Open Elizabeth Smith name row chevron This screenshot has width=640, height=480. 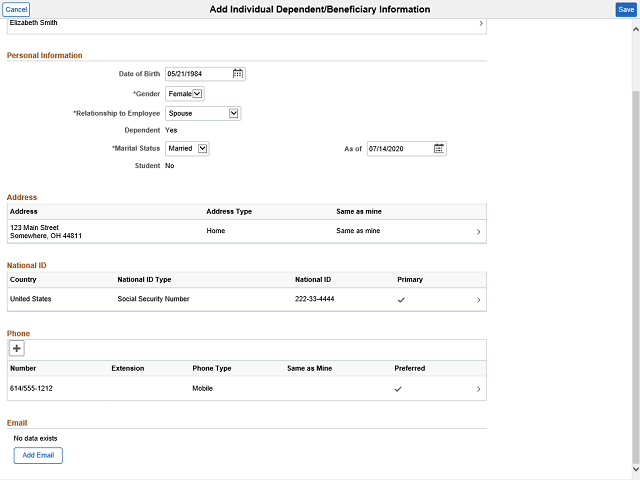pyautogui.click(x=481, y=23)
